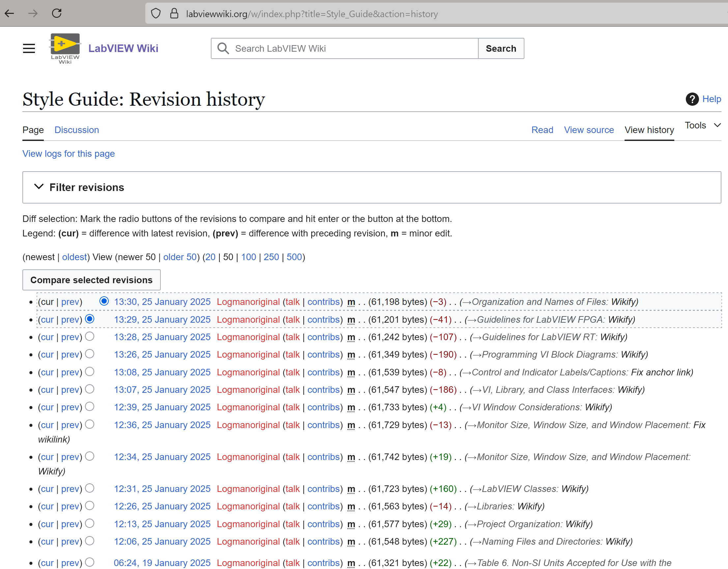Image resolution: width=728 pixels, height=569 pixels.
Task: Jump to the oldest revisions
Action: pyautogui.click(x=74, y=257)
